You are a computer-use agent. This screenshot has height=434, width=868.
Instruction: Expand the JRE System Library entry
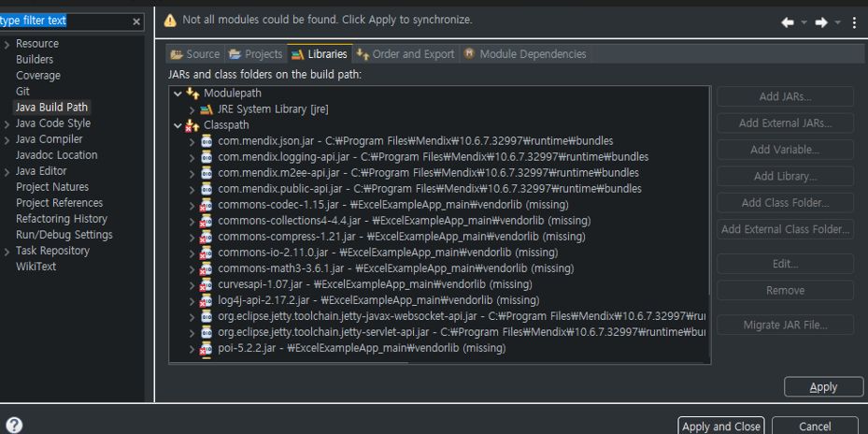point(192,109)
